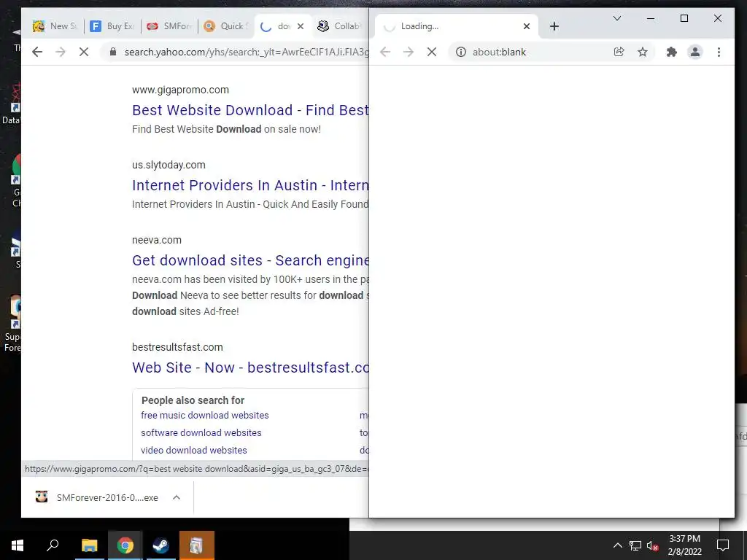Click the www.gigapromo.com URL text
747x560 pixels.
(181, 90)
